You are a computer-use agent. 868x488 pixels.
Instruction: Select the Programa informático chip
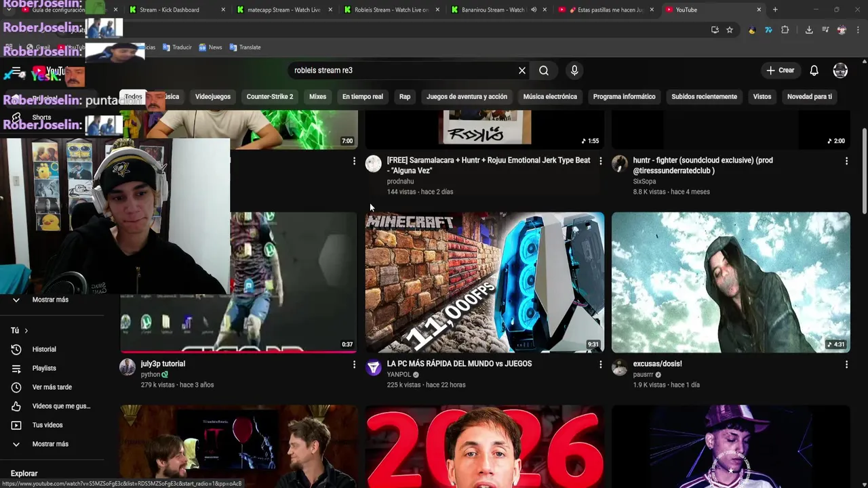[624, 96]
